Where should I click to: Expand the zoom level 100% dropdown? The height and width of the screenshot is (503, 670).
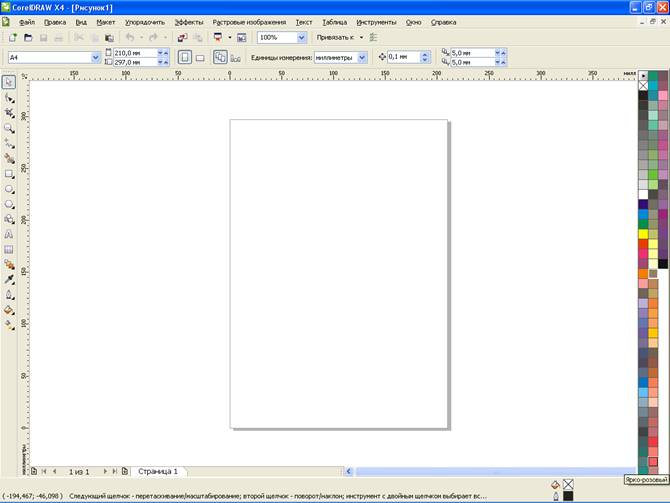click(301, 38)
